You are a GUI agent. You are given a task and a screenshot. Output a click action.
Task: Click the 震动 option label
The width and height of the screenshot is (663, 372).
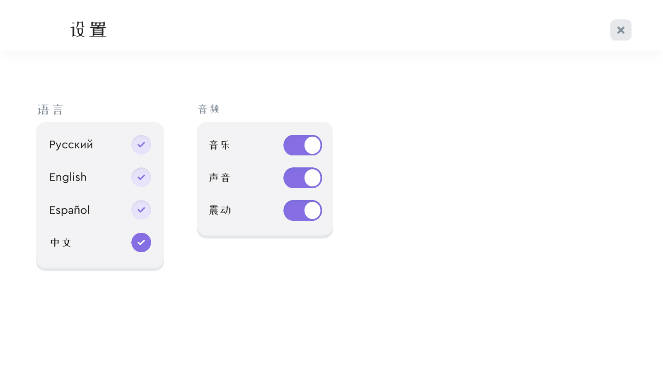click(219, 210)
